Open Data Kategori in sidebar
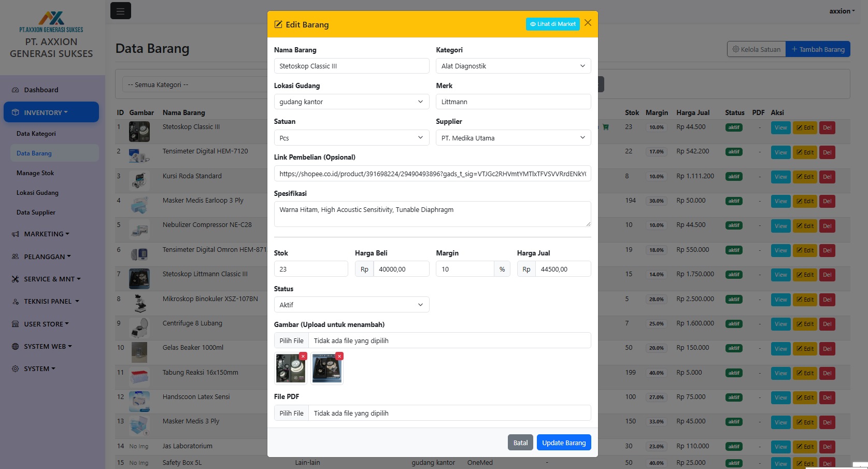 click(x=54, y=133)
